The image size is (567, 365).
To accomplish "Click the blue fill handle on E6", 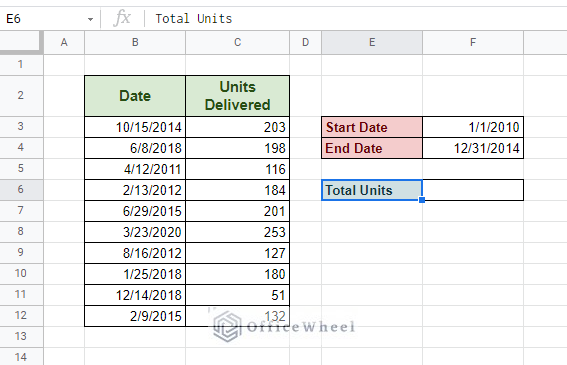I will (422, 200).
